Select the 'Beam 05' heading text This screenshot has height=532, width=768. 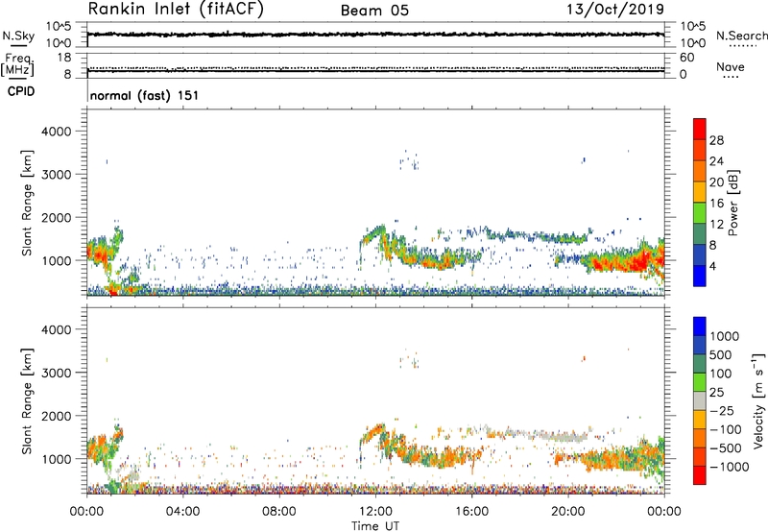(x=374, y=11)
